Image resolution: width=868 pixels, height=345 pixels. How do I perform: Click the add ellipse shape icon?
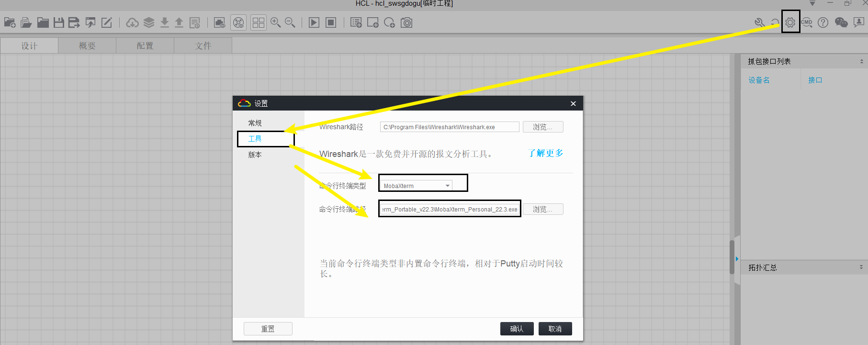pyautogui.click(x=390, y=22)
